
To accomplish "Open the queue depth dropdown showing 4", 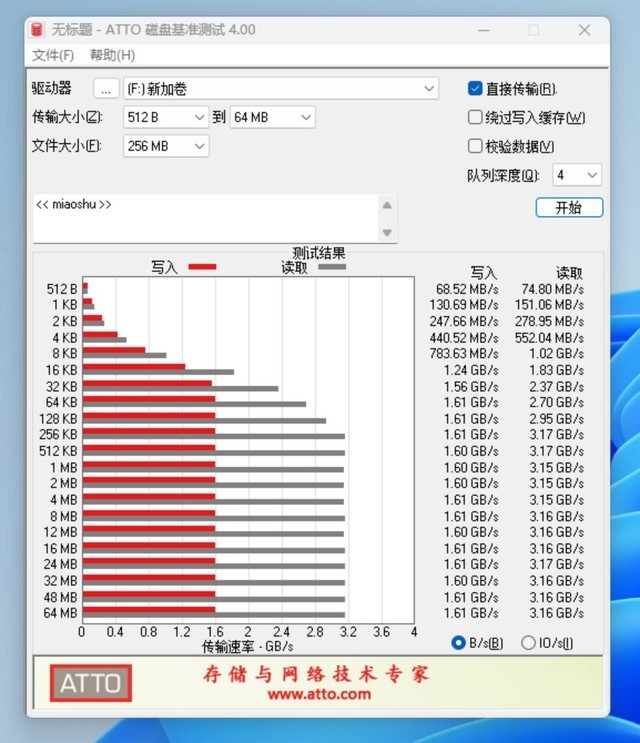I will [x=577, y=175].
